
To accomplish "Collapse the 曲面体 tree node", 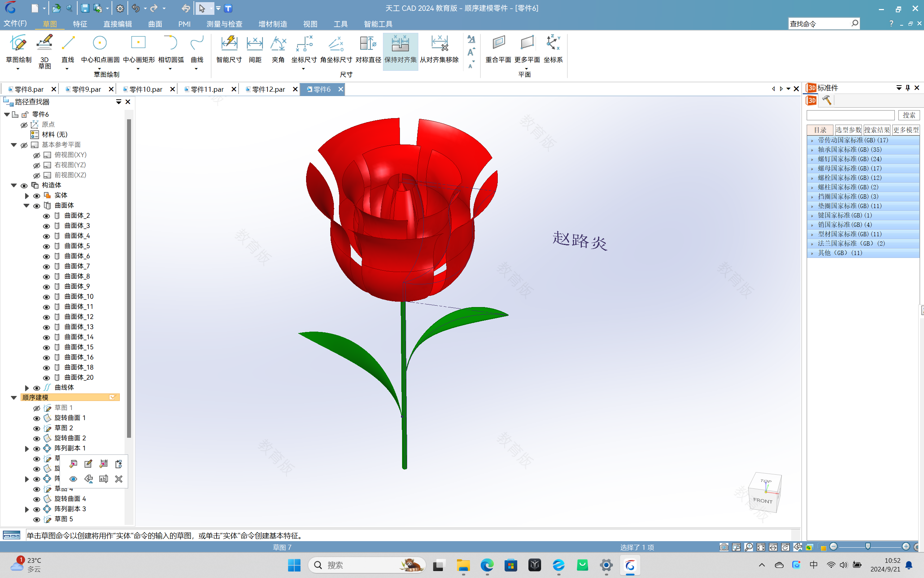I will pyautogui.click(x=26, y=206).
